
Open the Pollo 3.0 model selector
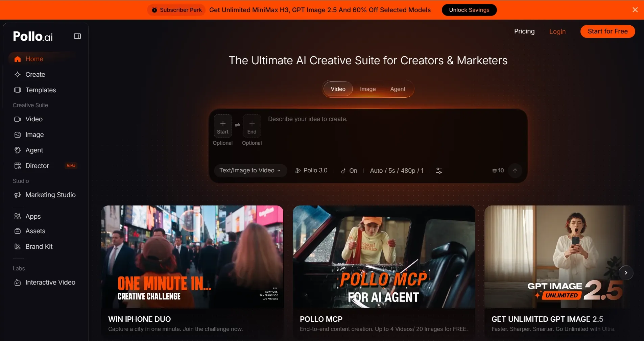[311, 171]
